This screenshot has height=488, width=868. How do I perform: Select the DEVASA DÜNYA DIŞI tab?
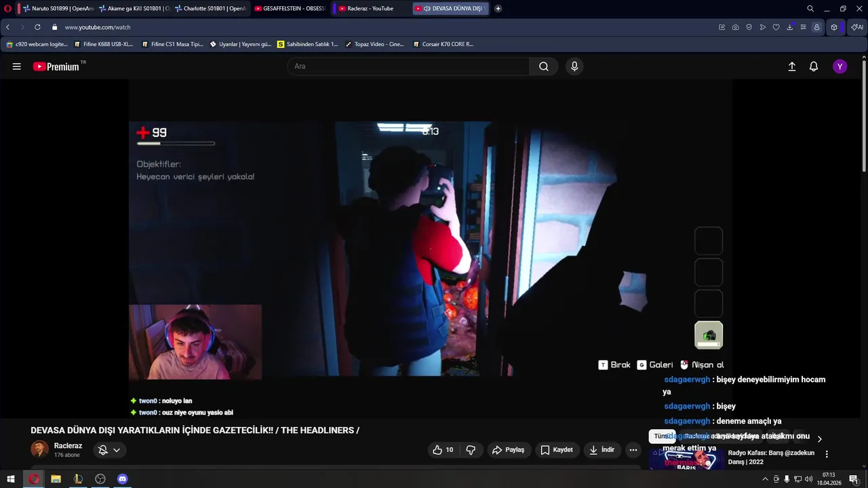pyautogui.click(x=451, y=9)
